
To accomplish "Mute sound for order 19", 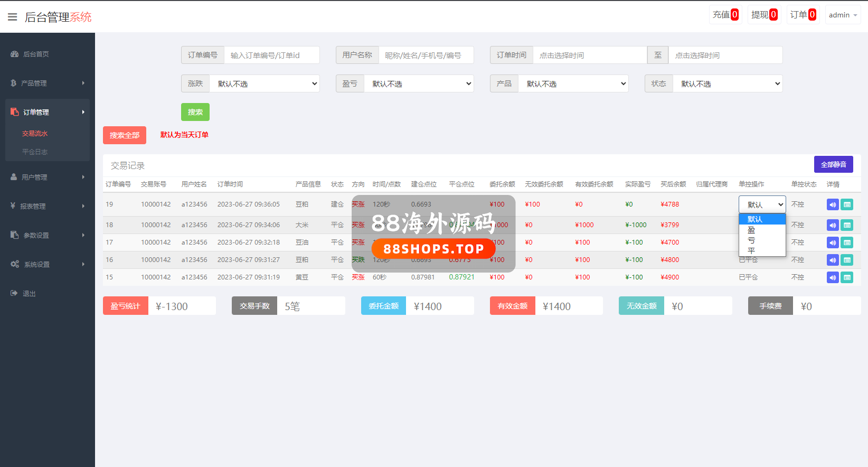I will click(x=833, y=205).
